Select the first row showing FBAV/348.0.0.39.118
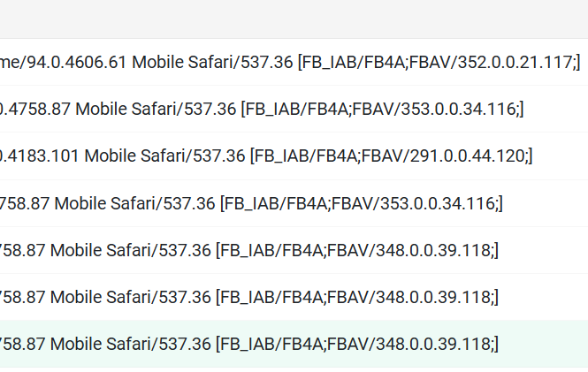 [294, 250]
